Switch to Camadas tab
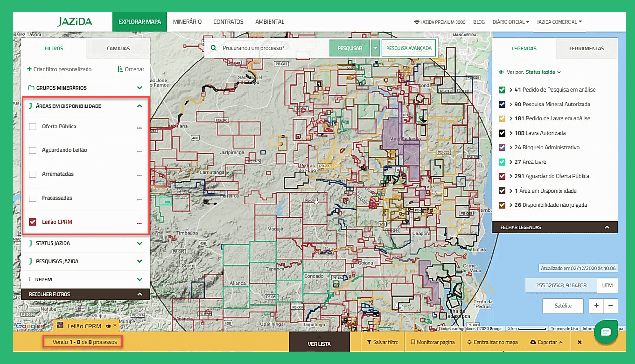 point(118,48)
